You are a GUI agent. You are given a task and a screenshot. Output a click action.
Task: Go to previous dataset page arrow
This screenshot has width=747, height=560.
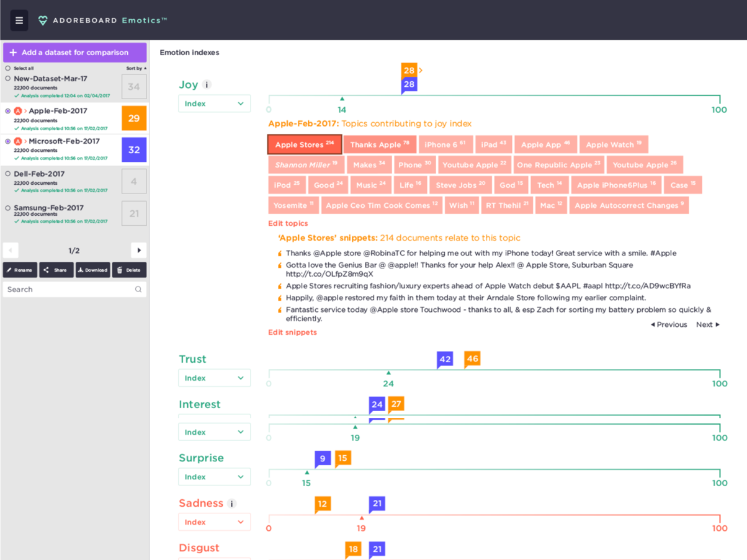[x=11, y=251]
